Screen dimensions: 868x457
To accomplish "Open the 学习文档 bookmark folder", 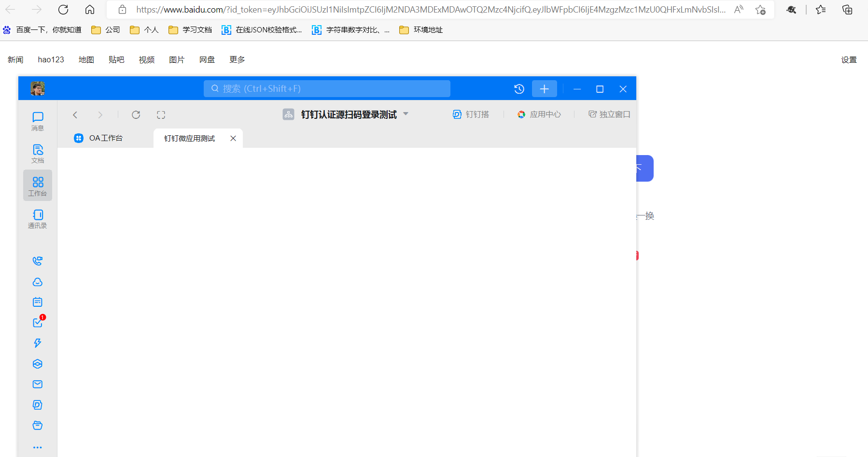I will [190, 30].
